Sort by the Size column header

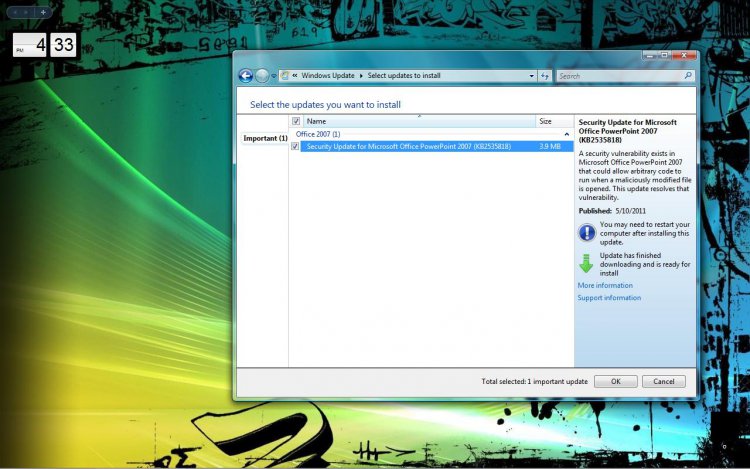[554, 121]
